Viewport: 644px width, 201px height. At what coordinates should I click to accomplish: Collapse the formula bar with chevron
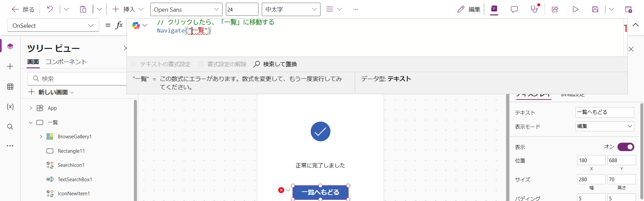(636, 25)
